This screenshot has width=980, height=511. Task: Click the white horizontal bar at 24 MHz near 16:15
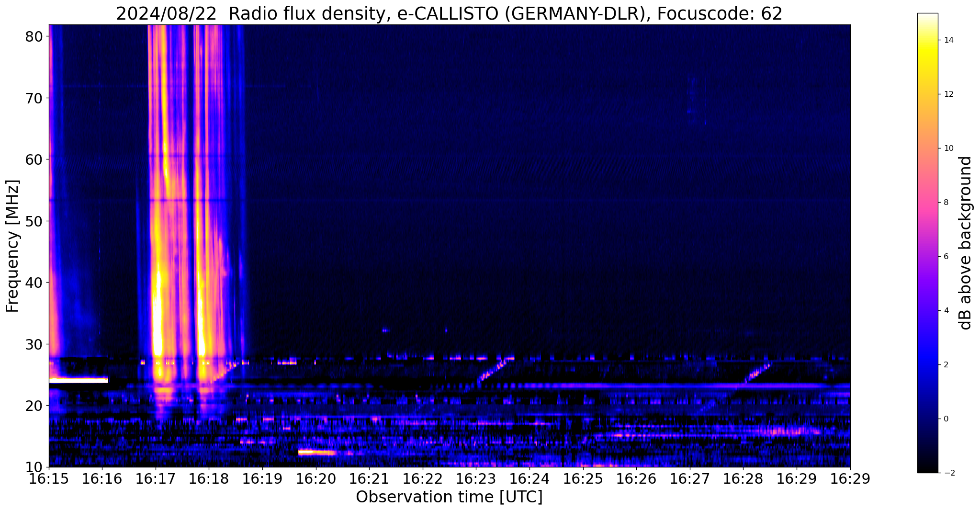tap(79, 380)
